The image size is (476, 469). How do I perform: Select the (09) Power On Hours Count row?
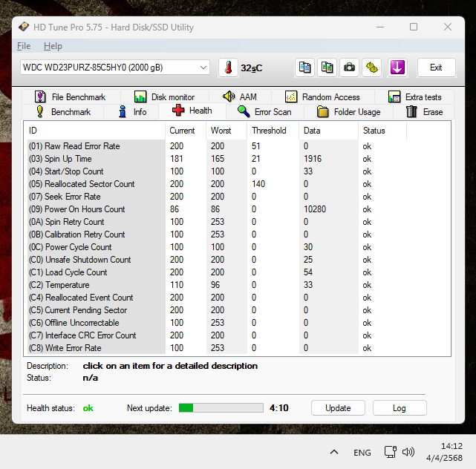pos(217,209)
